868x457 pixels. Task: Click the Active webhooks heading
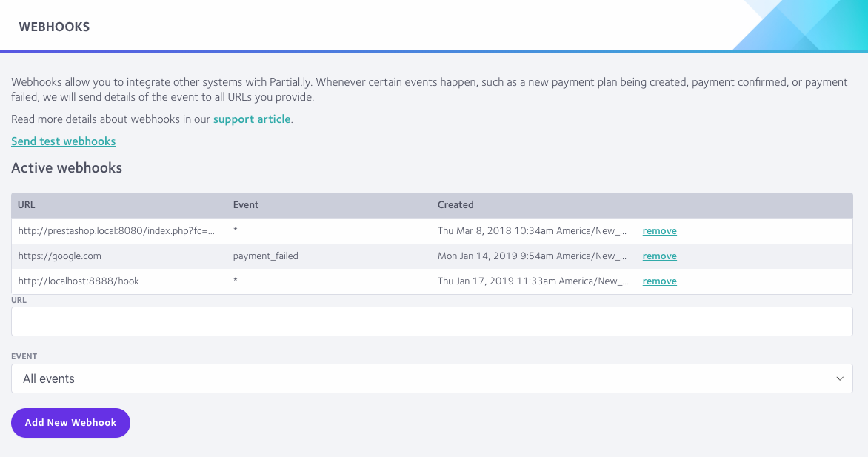coord(67,168)
